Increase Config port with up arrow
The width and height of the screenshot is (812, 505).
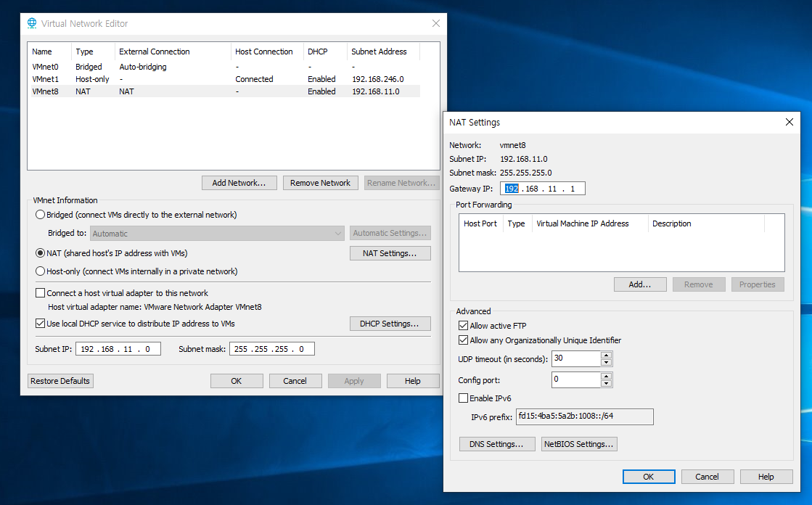pyautogui.click(x=607, y=376)
